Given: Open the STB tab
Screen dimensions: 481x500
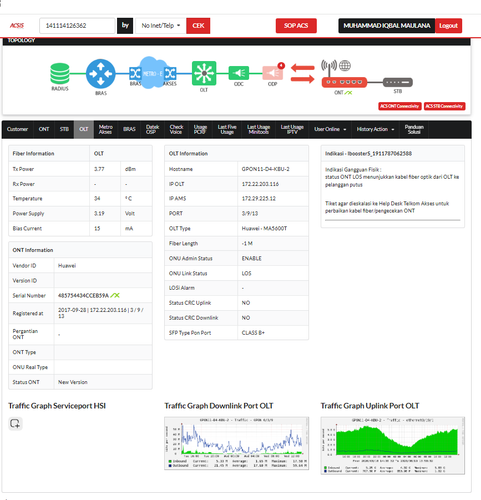Looking at the screenshot, I should pos(64,129).
